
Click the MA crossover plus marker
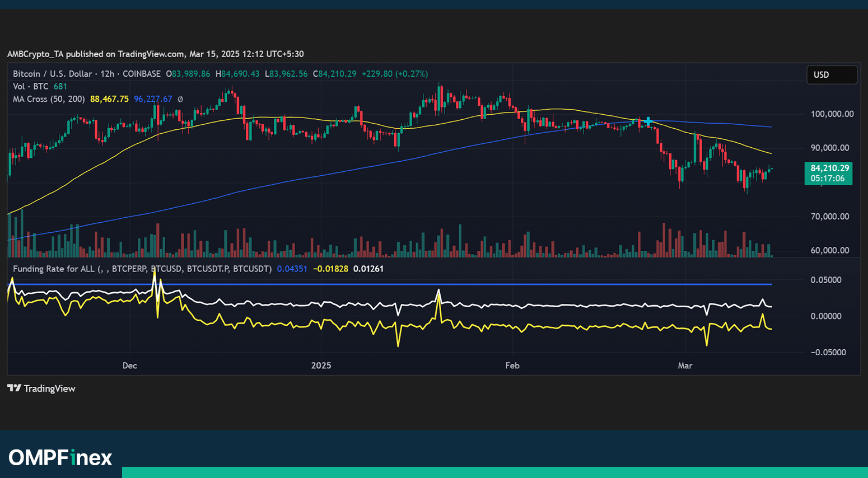648,121
